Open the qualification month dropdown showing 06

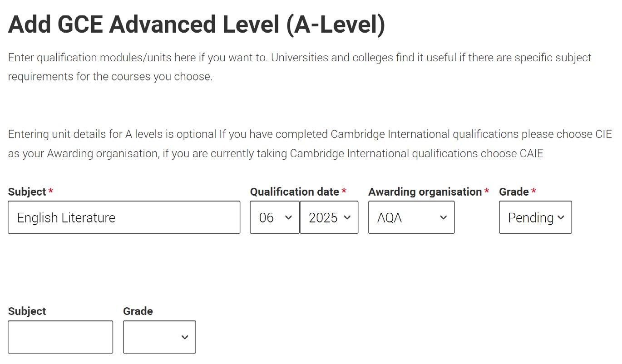click(x=274, y=217)
